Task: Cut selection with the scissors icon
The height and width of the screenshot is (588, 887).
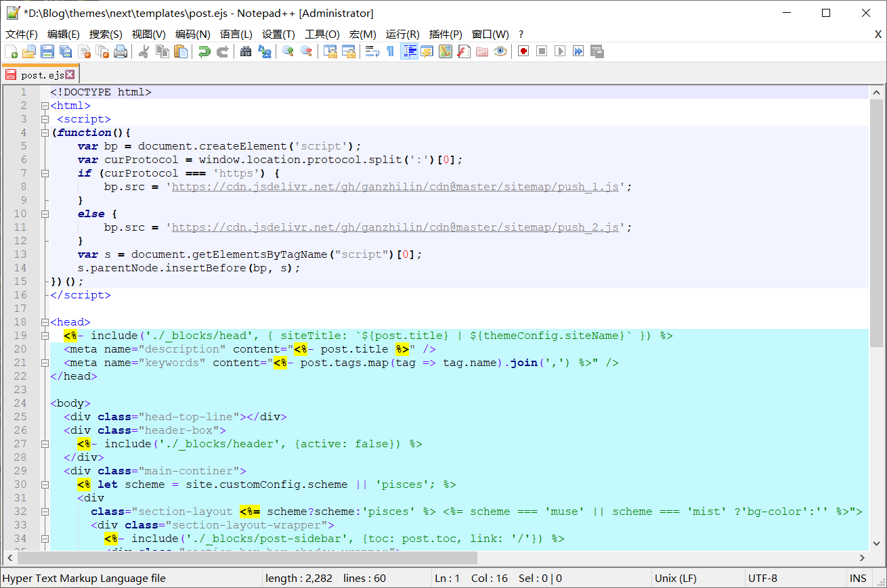Action: (144, 51)
